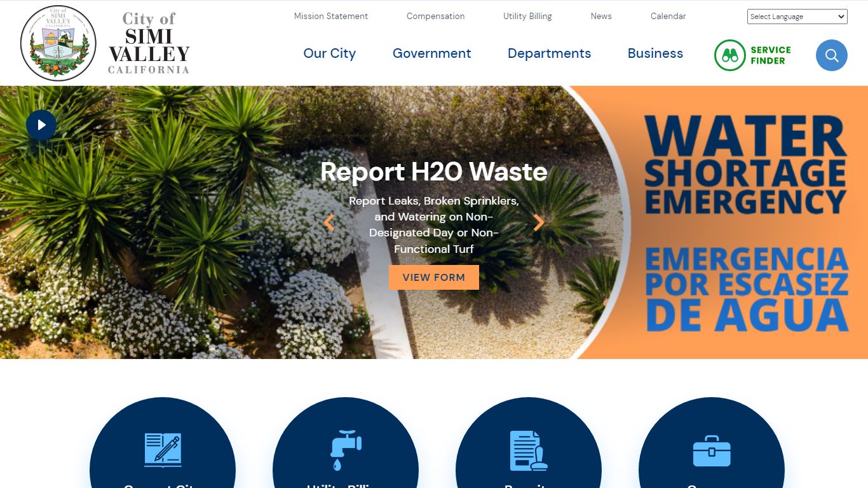Viewport: 868px width, 488px height.
Task: Click the "EMERGENCIA POR ESCASEZ DE AGUA" banner text
Action: click(747, 290)
